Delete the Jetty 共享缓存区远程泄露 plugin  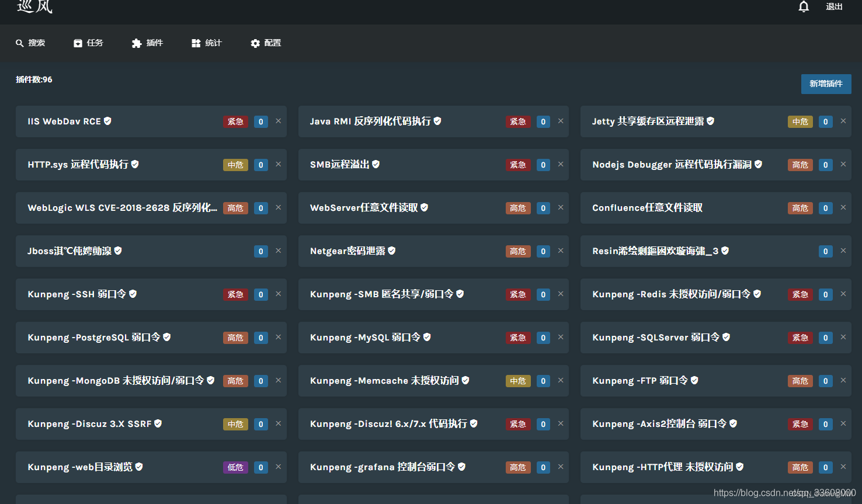[x=843, y=121]
